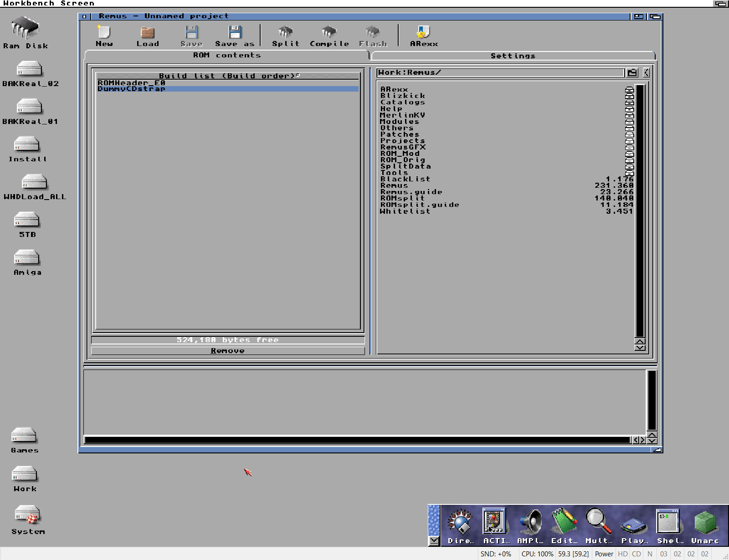
Task: Open the Help folder entry
Action: 507,109
